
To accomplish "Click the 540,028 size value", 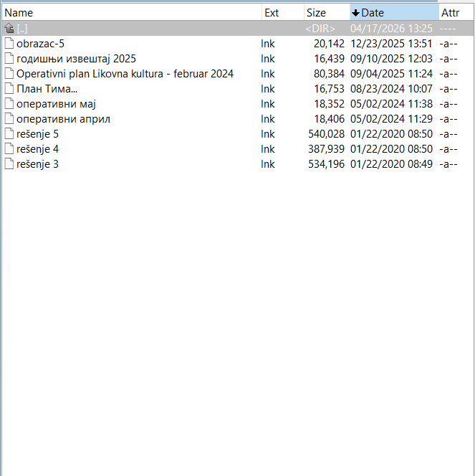I will pyautogui.click(x=326, y=134).
